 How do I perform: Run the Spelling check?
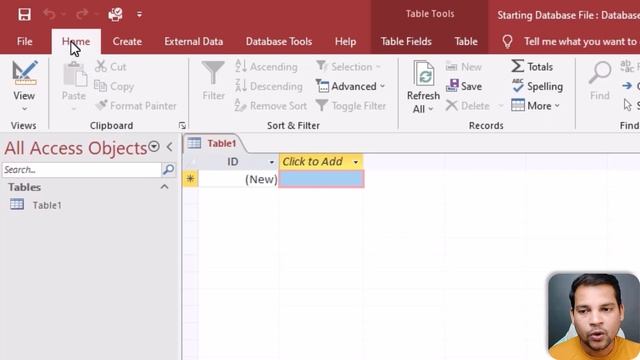(x=537, y=86)
